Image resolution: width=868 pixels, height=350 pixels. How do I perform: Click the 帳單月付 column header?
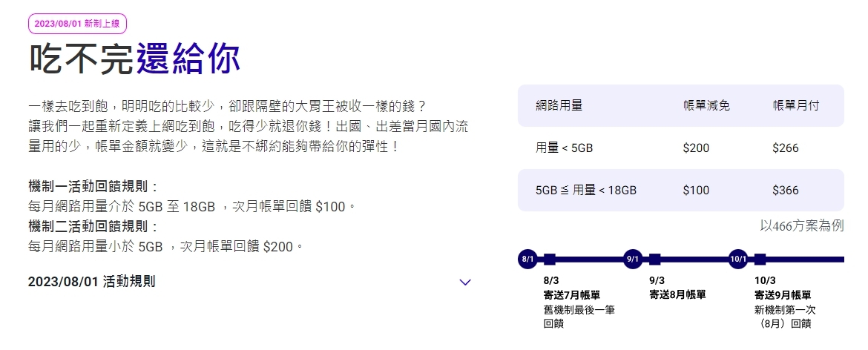796,105
